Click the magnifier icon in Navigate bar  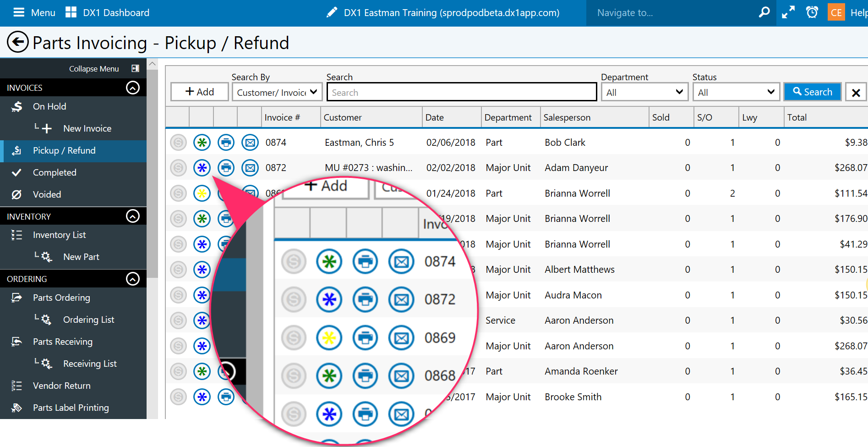click(x=764, y=12)
